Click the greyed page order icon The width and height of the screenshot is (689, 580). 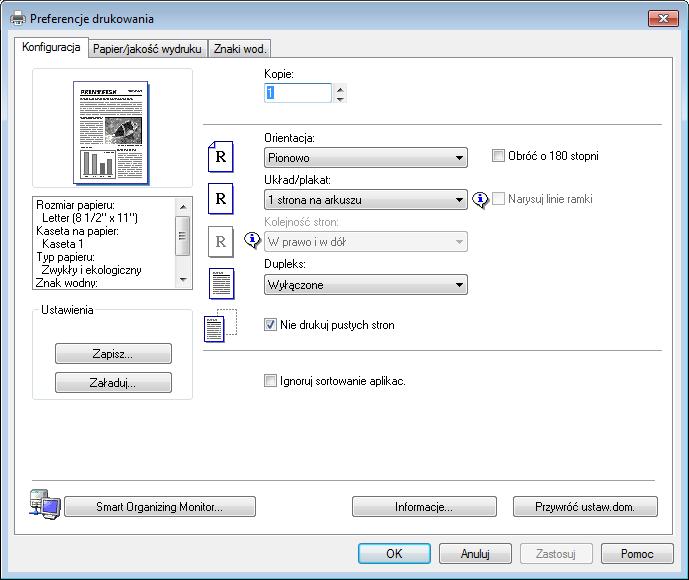click(221, 241)
